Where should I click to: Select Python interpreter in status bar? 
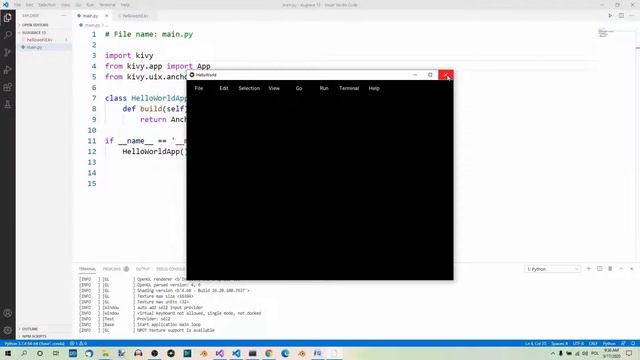click(x=34, y=344)
